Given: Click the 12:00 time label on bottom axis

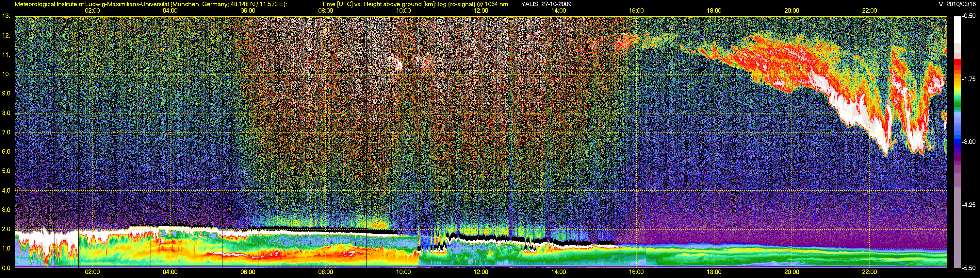Looking at the screenshot, I should 481,272.
